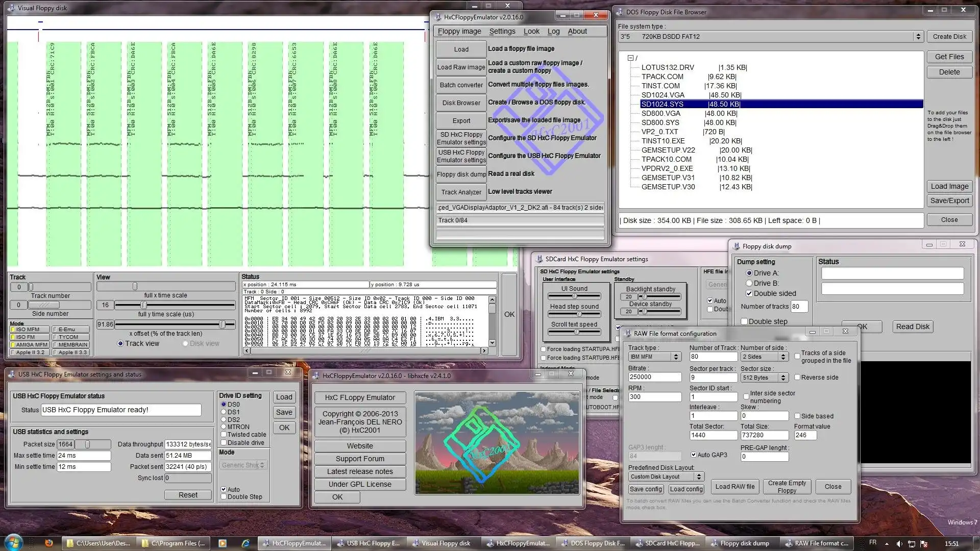Viewport: 980px width, 551px height.
Task: Expand Custom Disk Layout predefined layout dropdown
Action: coord(698,477)
